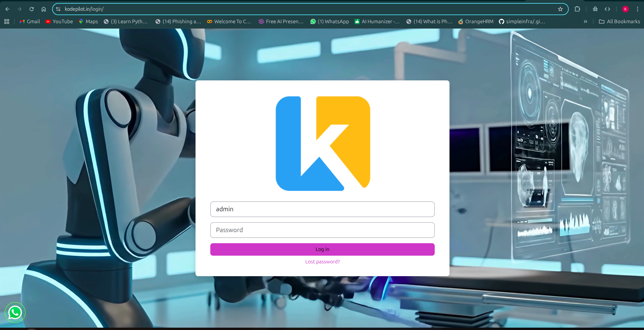This screenshot has width=644, height=330.
Task: Open the Extensions puzzle icon
Action: (x=577, y=9)
